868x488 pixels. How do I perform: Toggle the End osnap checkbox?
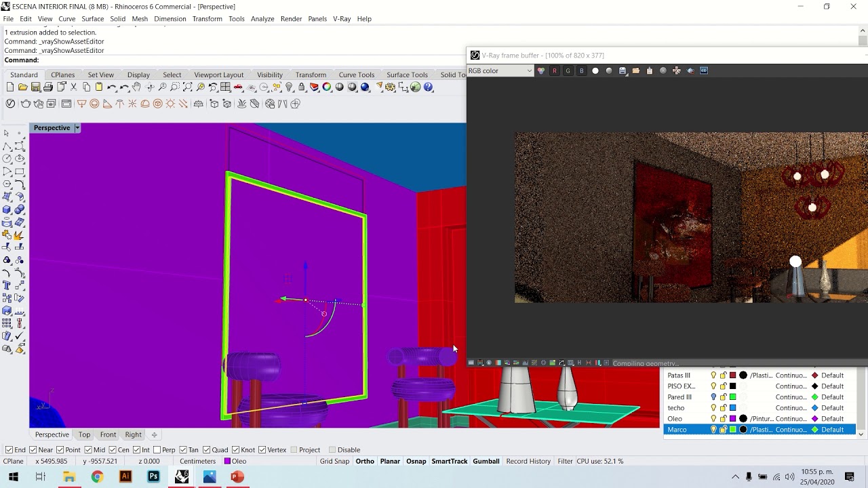(x=9, y=450)
